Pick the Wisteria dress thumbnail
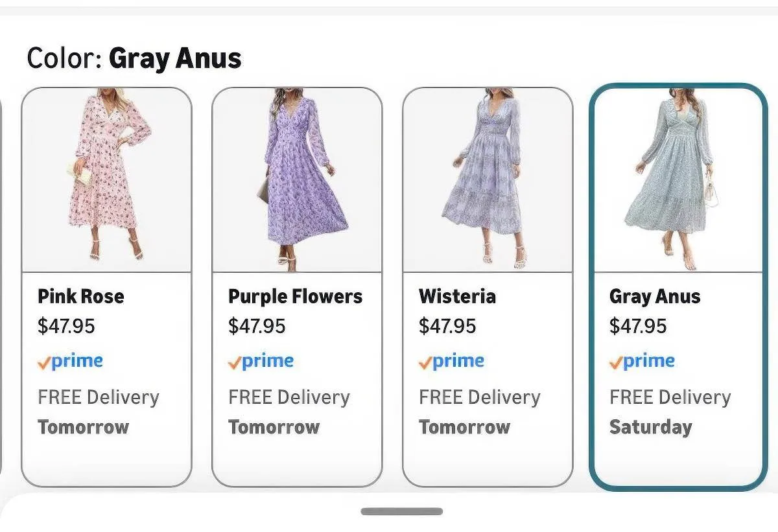778x532 pixels. [x=488, y=179]
